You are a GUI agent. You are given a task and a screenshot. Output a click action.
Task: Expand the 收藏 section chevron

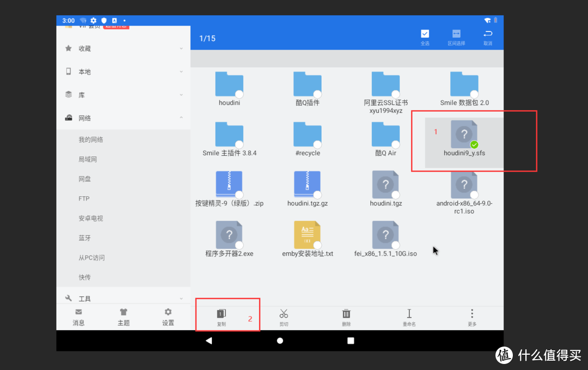tap(181, 48)
